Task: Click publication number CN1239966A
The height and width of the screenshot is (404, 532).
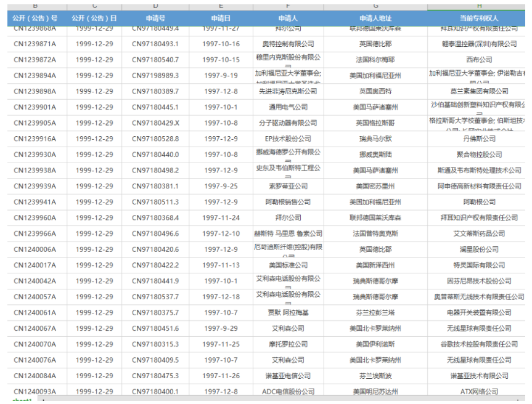Action: click(35, 233)
